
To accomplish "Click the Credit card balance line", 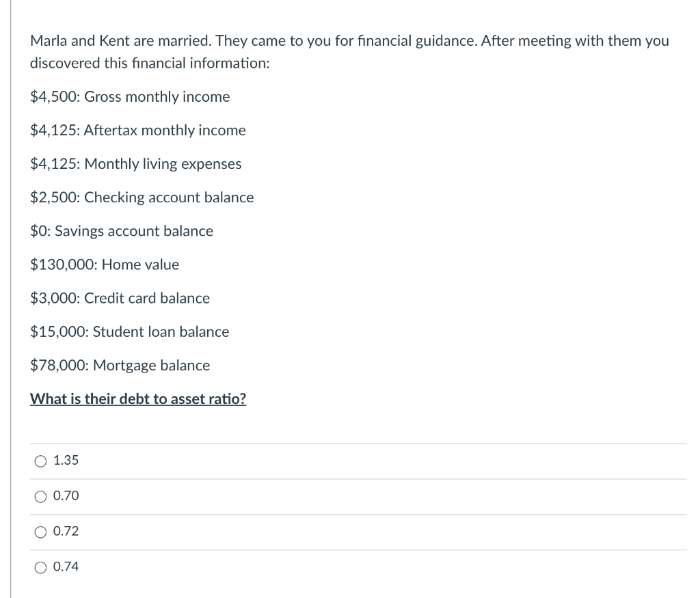I will 120,298.
